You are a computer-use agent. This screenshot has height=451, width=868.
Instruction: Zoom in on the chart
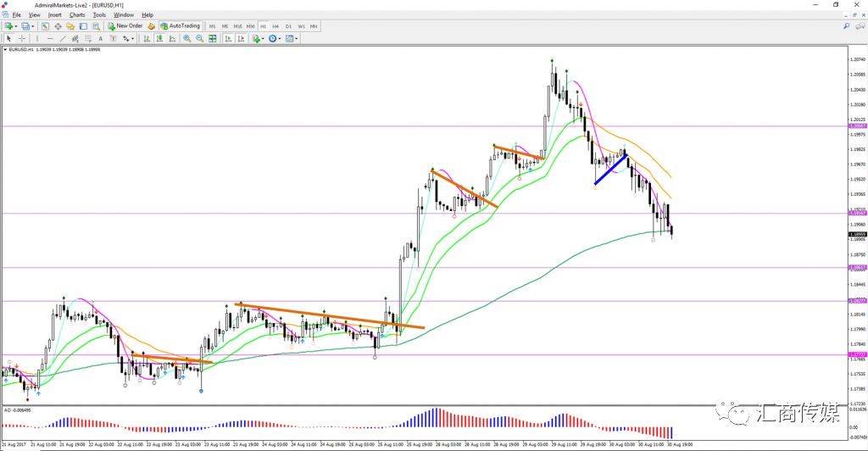[x=187, y=39]
